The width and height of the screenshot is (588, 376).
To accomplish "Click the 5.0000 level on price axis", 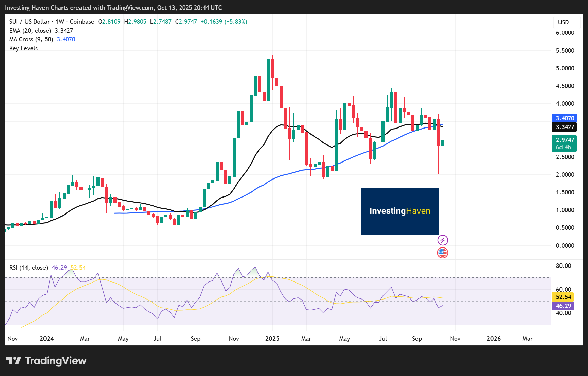I will [x=565, y=68].
